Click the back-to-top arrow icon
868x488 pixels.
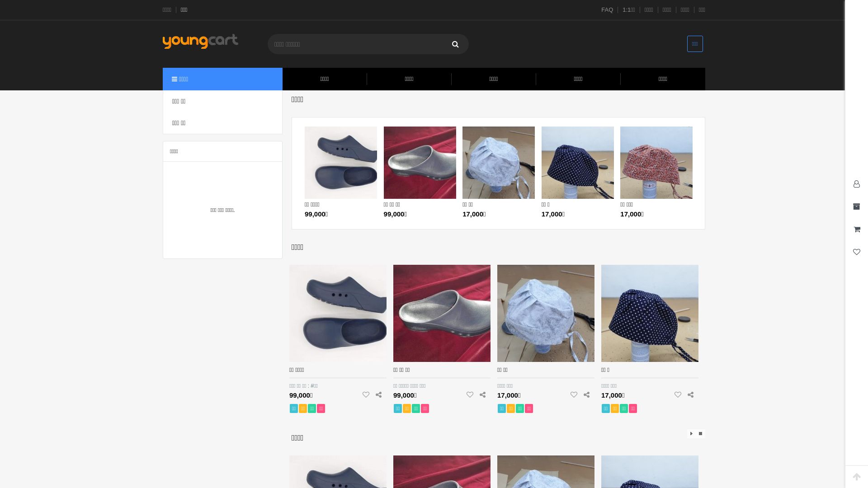pos(857,477)
